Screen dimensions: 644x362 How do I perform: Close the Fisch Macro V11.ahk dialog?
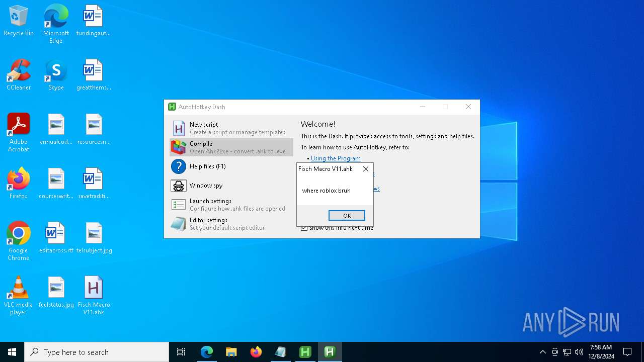pyautogui.click(x=366, y=169)
